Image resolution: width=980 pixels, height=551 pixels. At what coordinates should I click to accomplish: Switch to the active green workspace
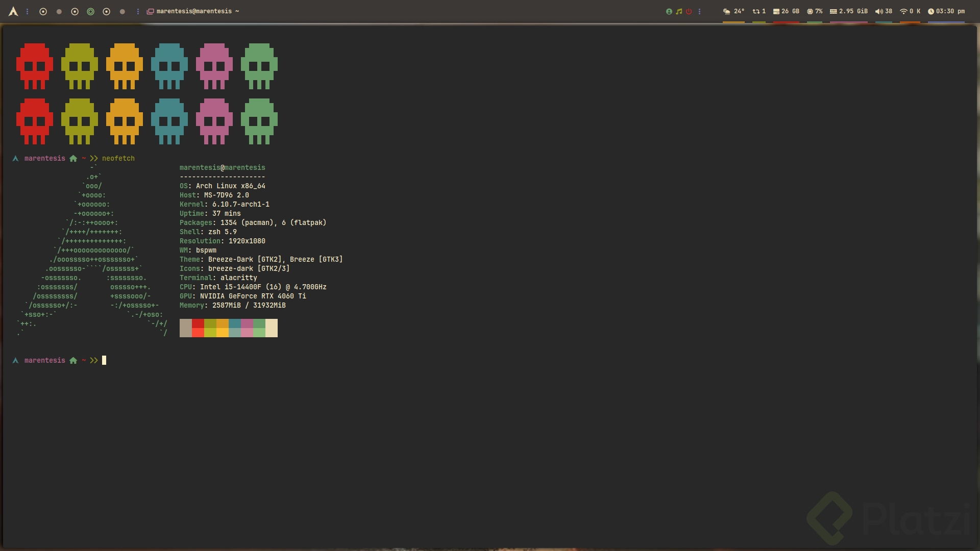[90, 11]
